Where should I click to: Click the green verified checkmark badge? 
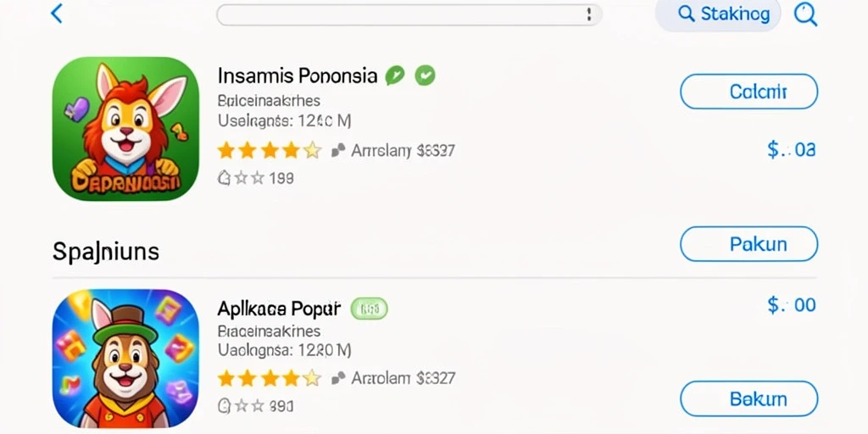tap(426, 75)
